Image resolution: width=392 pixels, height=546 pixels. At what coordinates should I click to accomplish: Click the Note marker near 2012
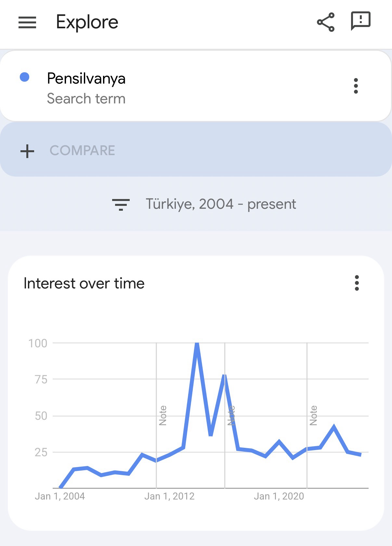click(x=163, y=415)
